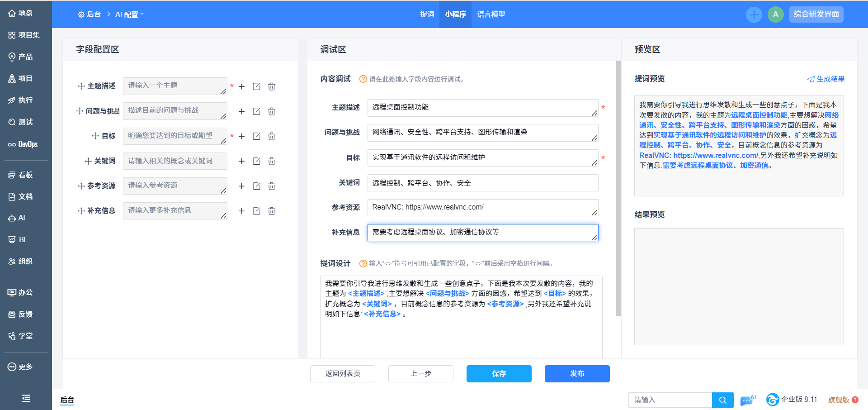
Task: Add a field after 目标 row
Action: coord(241,136)
